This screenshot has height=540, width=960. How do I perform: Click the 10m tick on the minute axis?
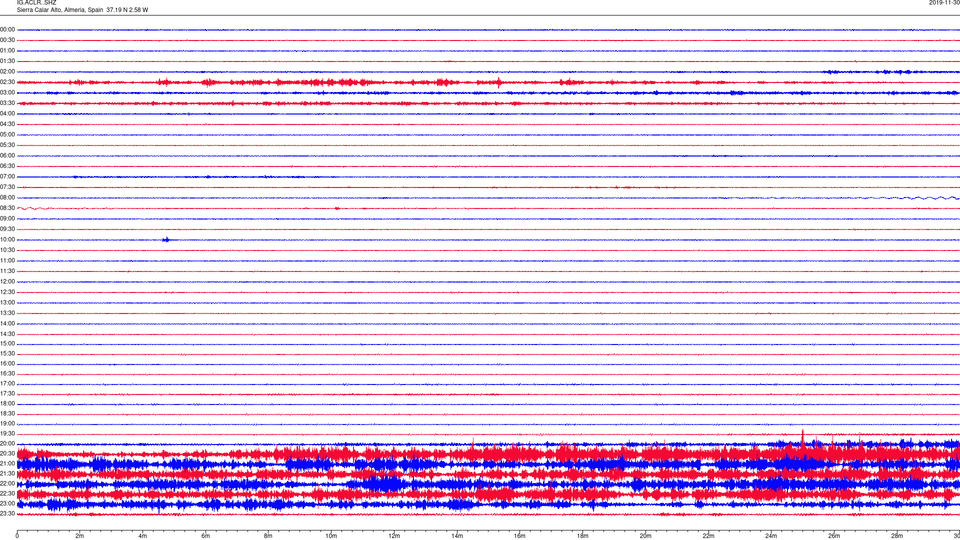(331, 536)
